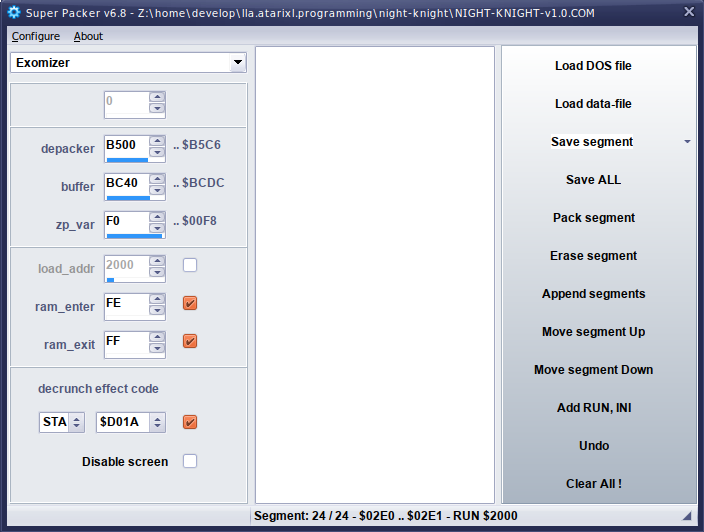Toggle the Disable screen checkbox
The width and height of the screenshot is (704, 532).
[190, 461]
